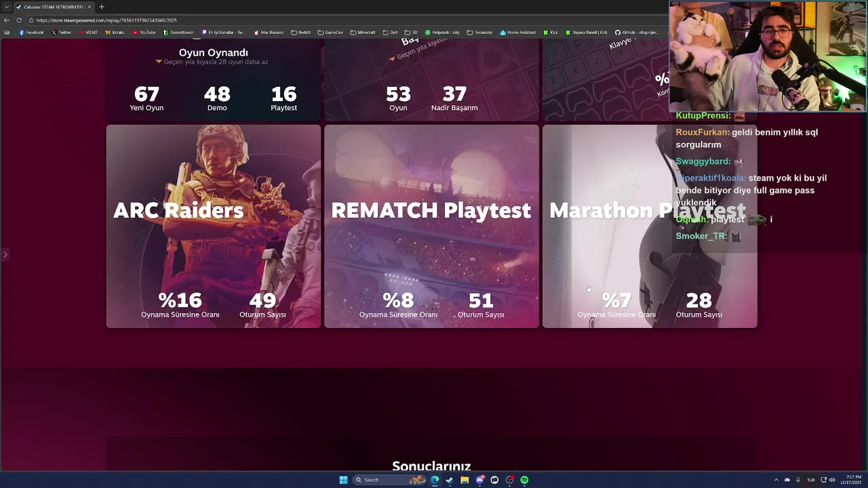The height and width of the screenshot is (488, 868).
Task: Open the Teslamate bookmark folder
Action: click(x=479, y=33)
